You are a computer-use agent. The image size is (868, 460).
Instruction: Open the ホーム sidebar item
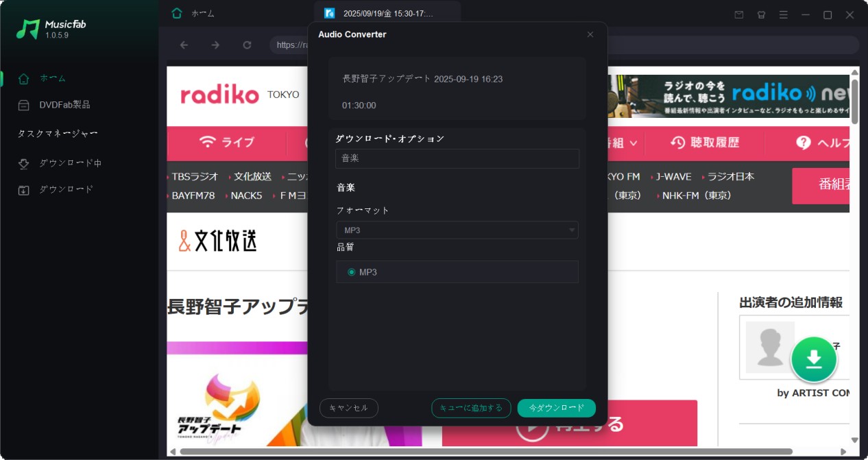click(52, 78)
